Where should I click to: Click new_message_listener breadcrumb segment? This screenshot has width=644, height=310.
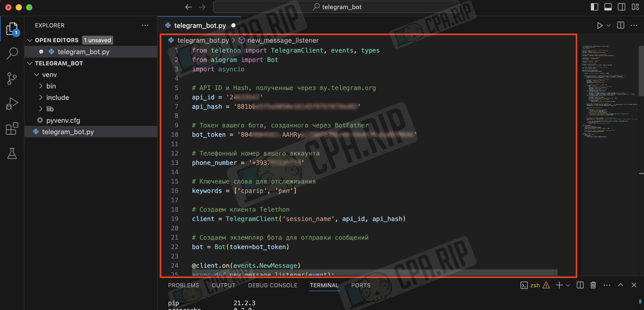pos(283,40)
